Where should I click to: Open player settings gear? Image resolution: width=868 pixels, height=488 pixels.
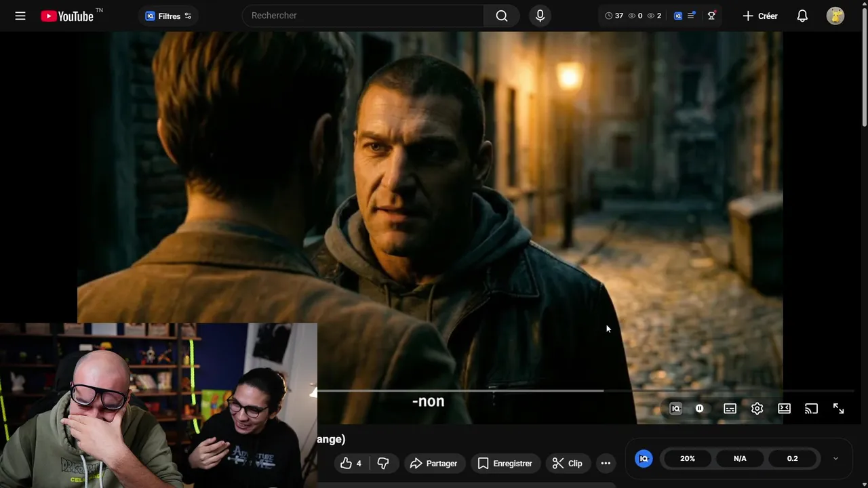757,409
